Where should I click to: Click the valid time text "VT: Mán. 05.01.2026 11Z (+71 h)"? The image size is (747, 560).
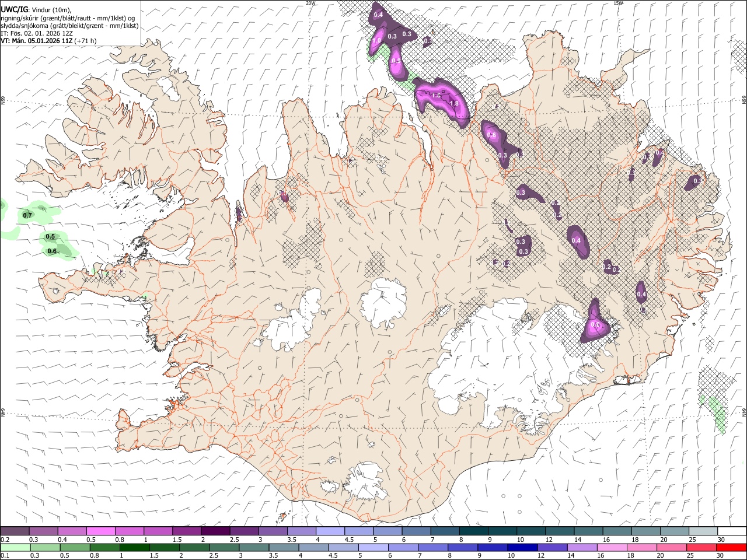pos(48,41)
